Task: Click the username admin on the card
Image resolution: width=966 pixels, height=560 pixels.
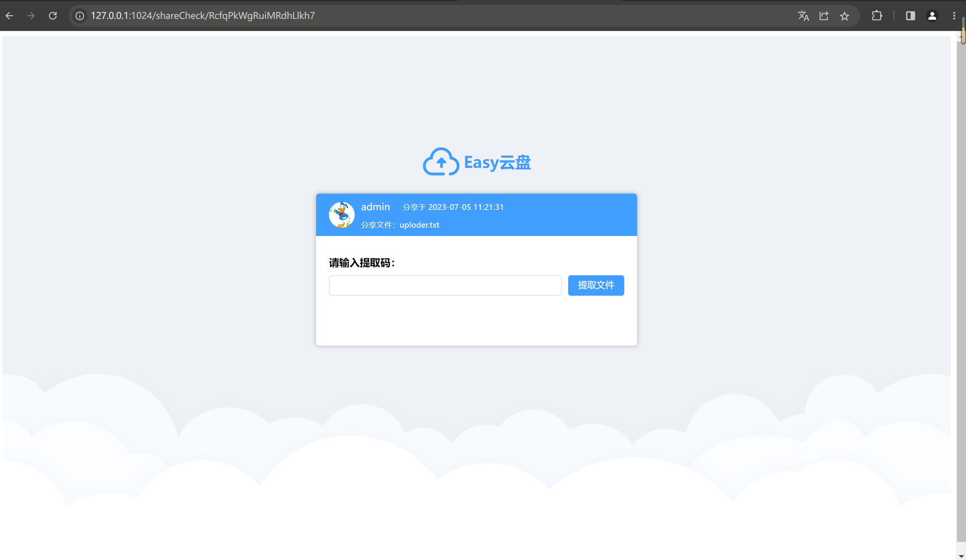Action: pos(375,207)
